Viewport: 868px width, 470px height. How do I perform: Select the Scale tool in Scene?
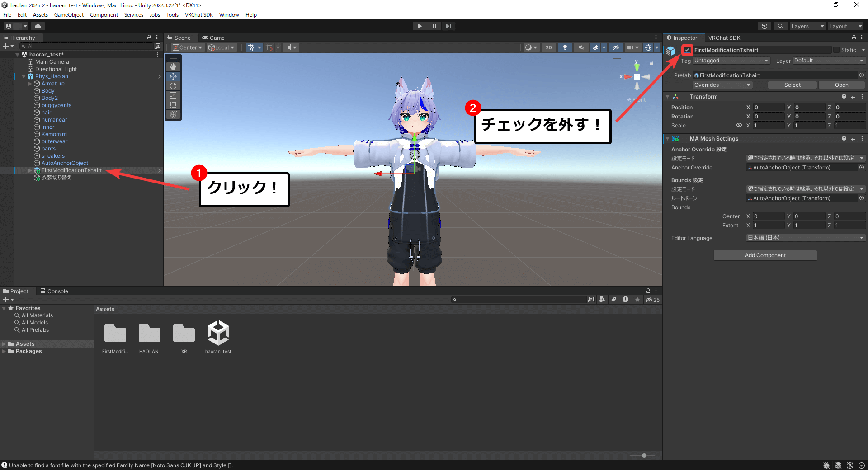173,95
